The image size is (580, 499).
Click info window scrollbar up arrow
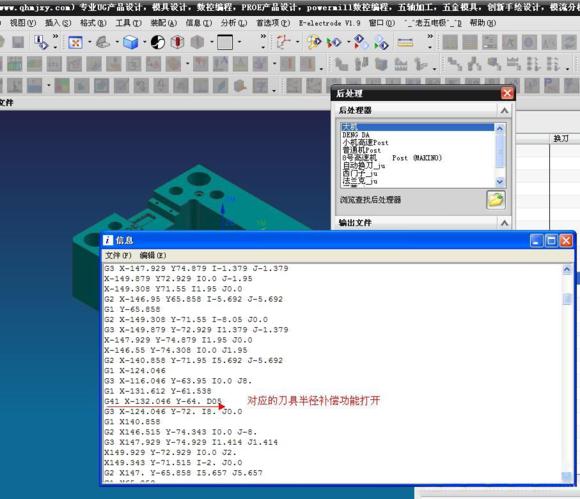coord(567,270)
